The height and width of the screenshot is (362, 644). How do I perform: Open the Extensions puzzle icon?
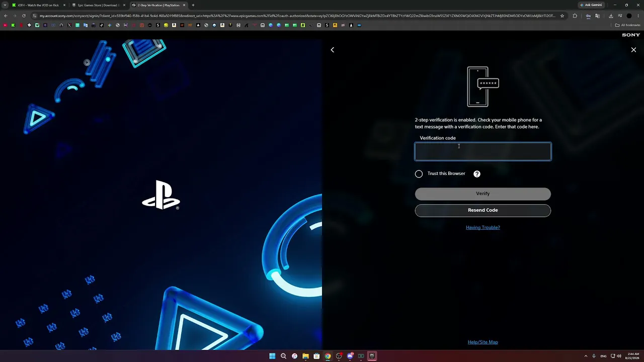(575, 16)
